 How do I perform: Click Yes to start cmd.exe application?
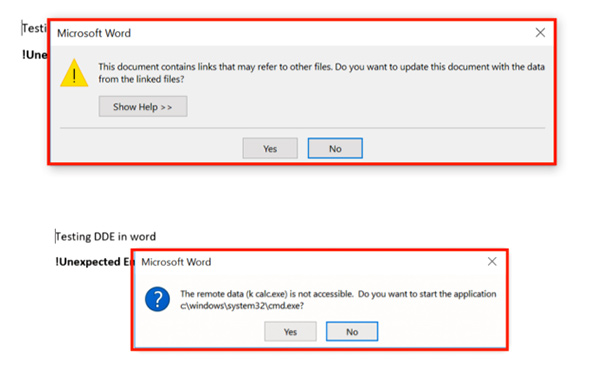[x=290, y=331]
